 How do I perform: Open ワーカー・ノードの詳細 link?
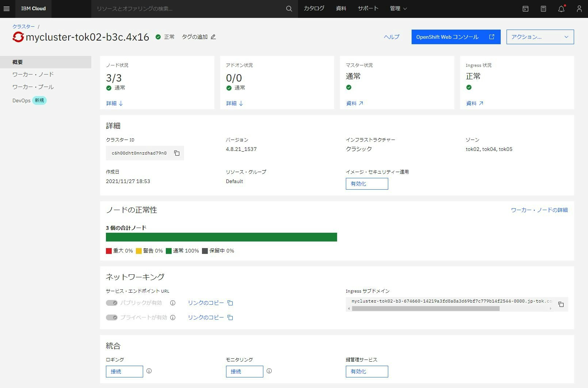[540, 210]
